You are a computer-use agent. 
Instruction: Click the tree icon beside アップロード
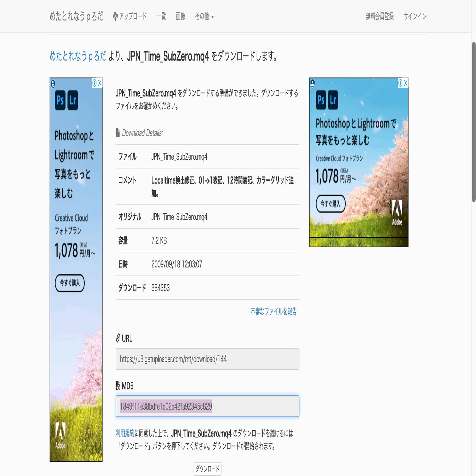pos(115,16)
